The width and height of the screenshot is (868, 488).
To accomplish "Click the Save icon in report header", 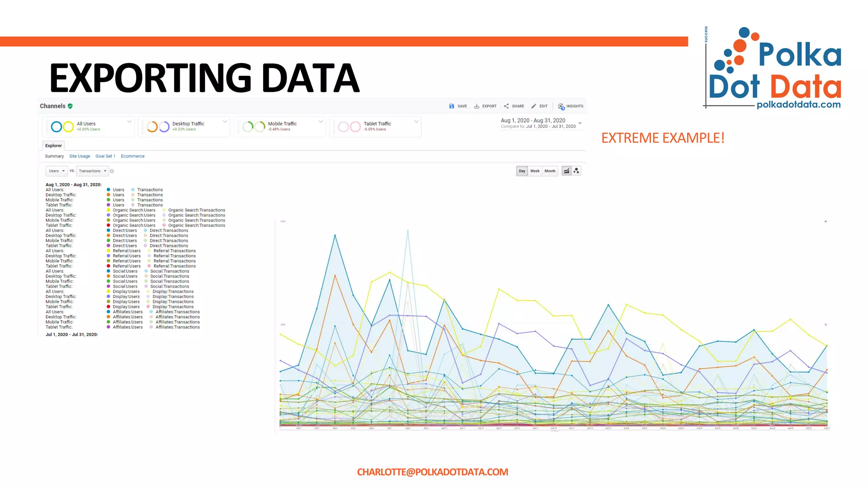I will (x=451, y=106).
